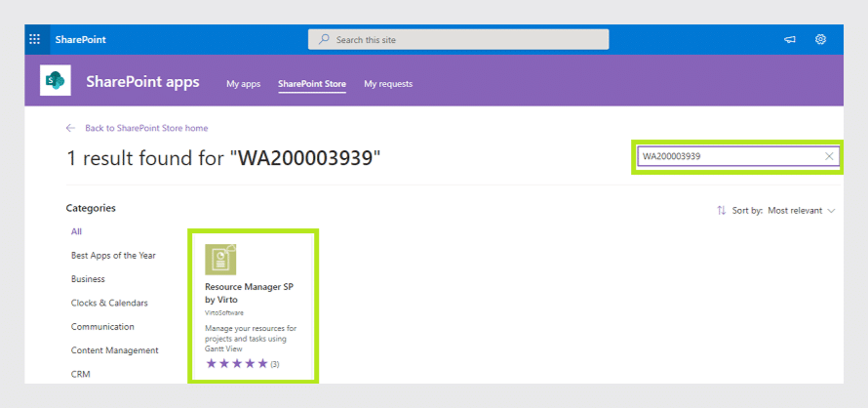Image resolution: width=868 pixels, height=408 pixels.
Task: Pick the Content Management category
Action: pyautogui.click(x=114, y=350)
